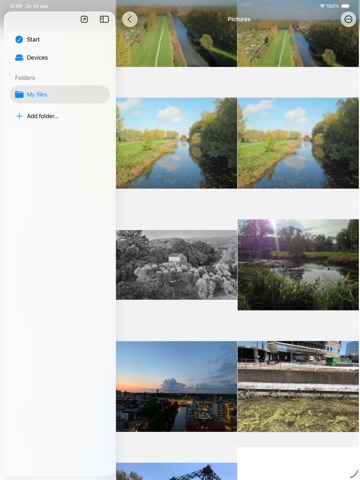Open the left river reflection photo in second row
The height and width of the screenshot is (480, 360).
[177, 143]
